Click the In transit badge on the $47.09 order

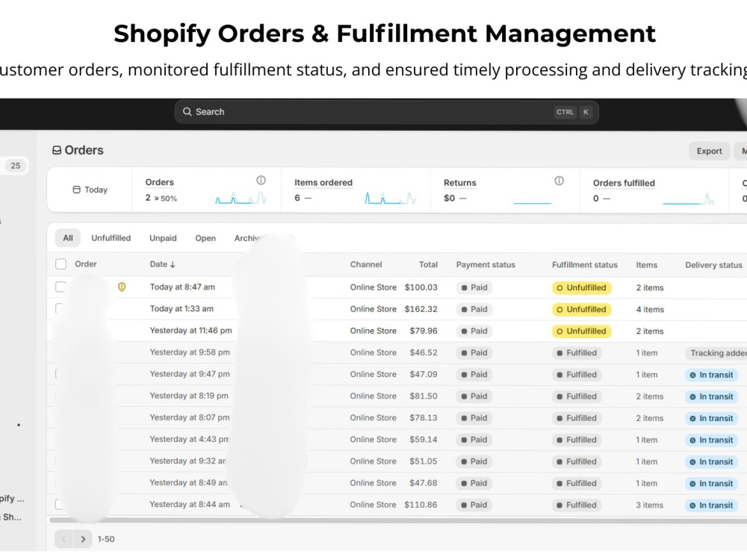click(x=711, y=375)
